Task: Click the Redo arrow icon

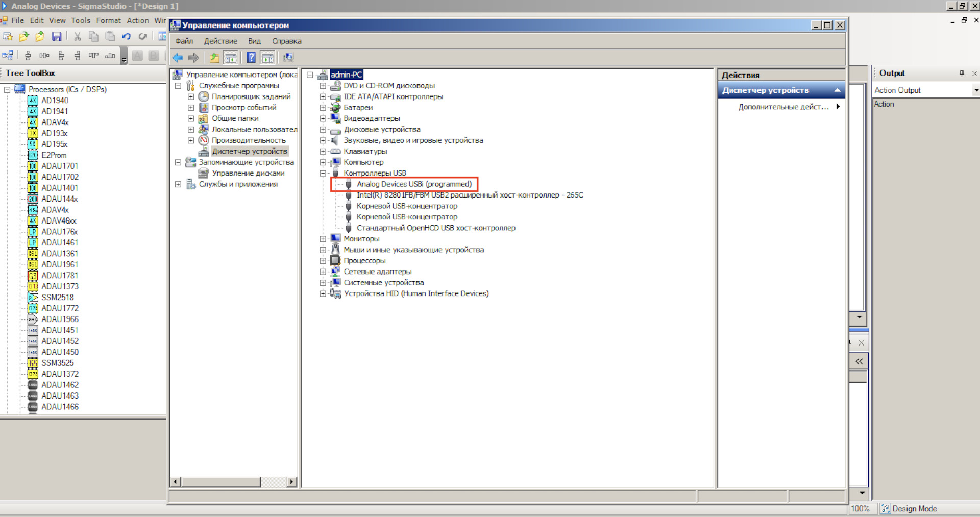Action: point(142,36)
